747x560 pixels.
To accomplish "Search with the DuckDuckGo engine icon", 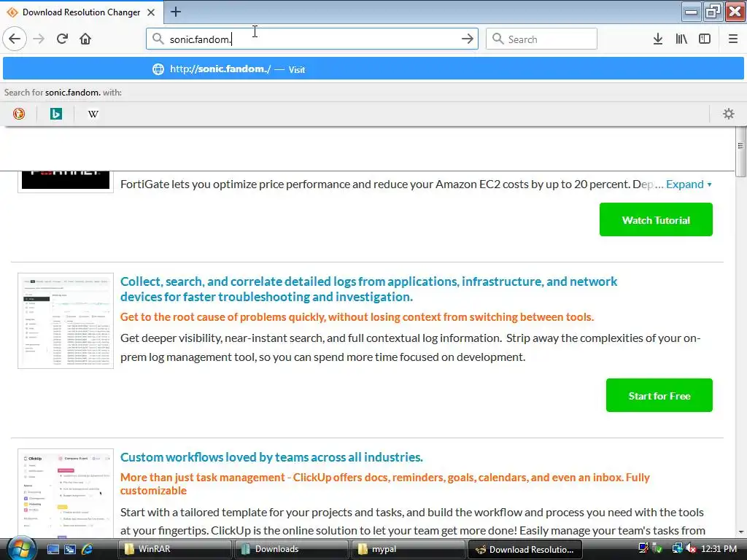I will point(19,114).
